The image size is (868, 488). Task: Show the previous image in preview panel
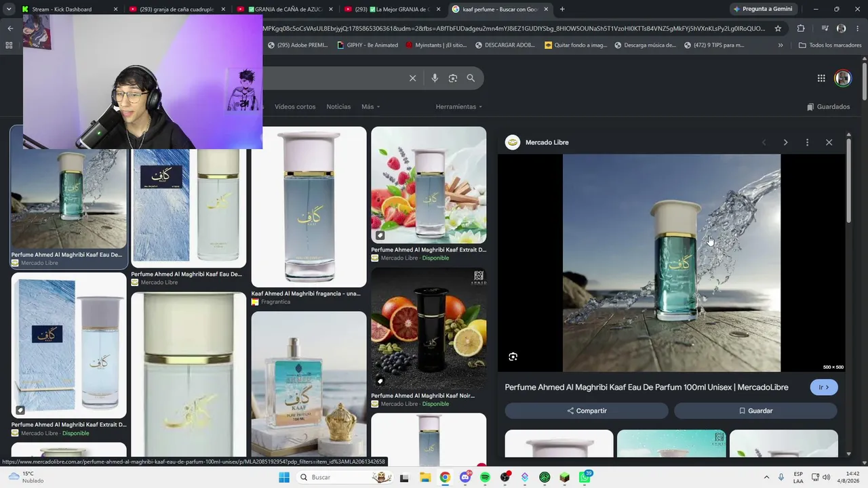764,142
